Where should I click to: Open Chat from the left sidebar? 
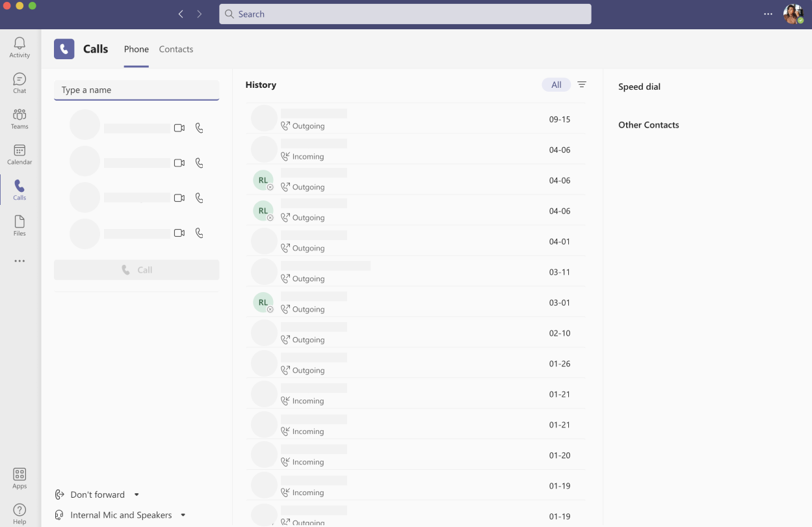pos(20,83)
